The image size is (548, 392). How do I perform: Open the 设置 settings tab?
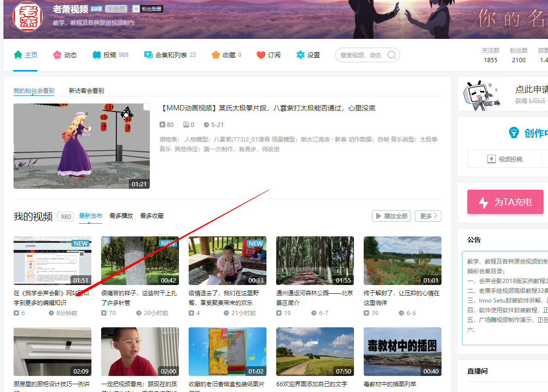coord(308,55)
